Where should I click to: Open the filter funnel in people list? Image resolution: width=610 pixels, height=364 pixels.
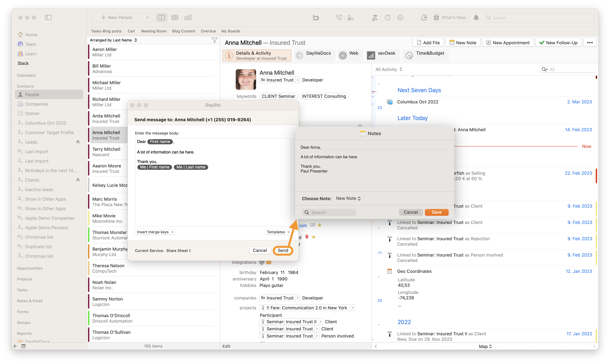point(214,40)
